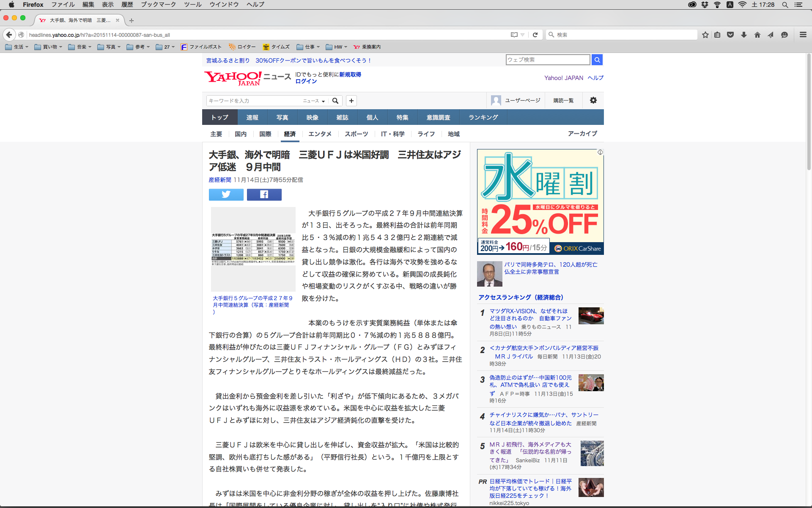This screenshot has height=508, width=812.
Task: Open the ブックマーク menu in menu bar
Action: (158, 5)
